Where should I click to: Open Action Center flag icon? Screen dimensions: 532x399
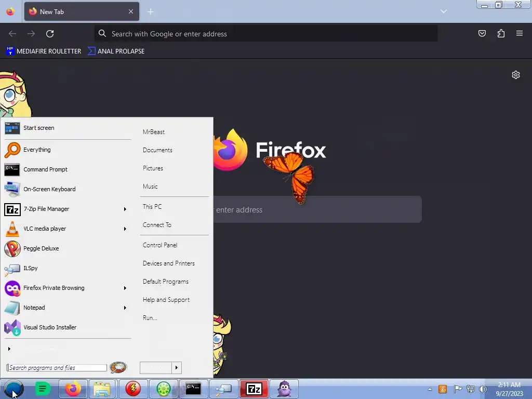coord(458,389)
